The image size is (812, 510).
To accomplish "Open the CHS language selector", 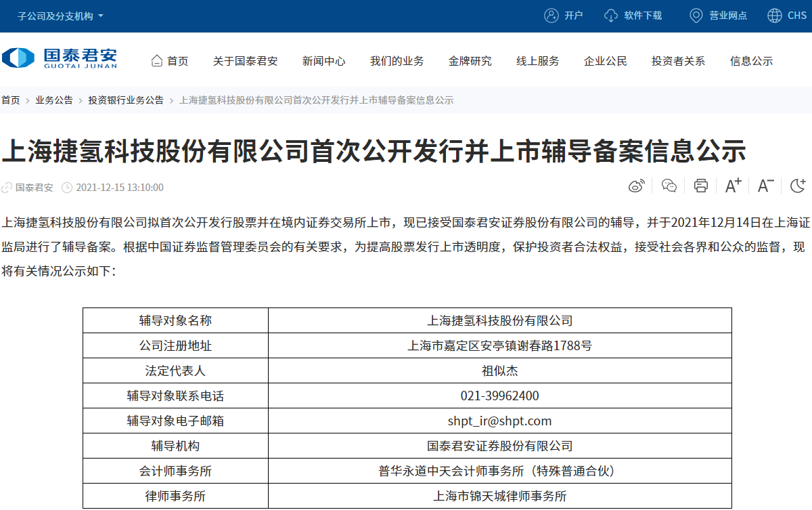I will [x=789, y=15].
